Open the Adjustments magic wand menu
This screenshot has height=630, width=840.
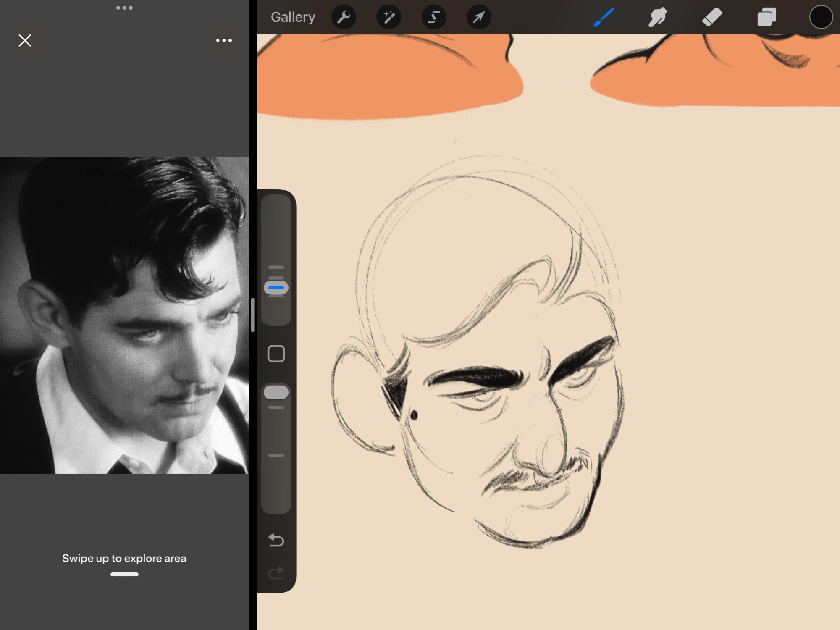[388, 17]
